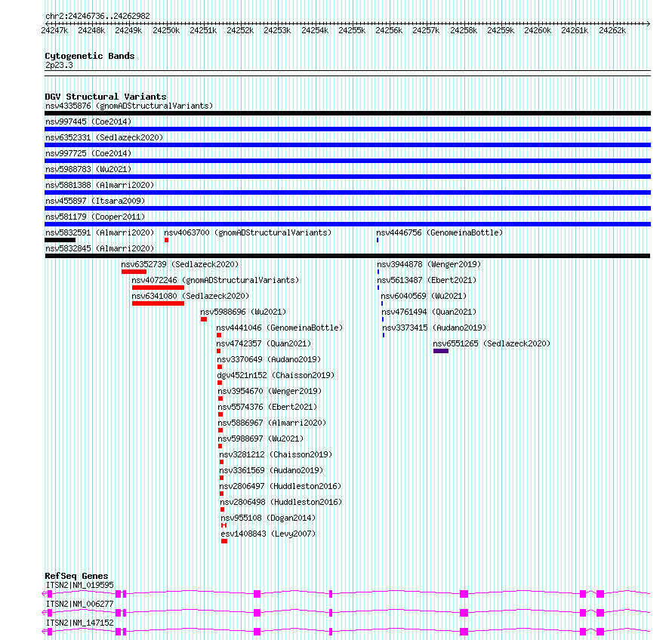Viewport: 672px width, 640px height.
Task: Click the red bar of nsv6352739
Action: (134, 272)
